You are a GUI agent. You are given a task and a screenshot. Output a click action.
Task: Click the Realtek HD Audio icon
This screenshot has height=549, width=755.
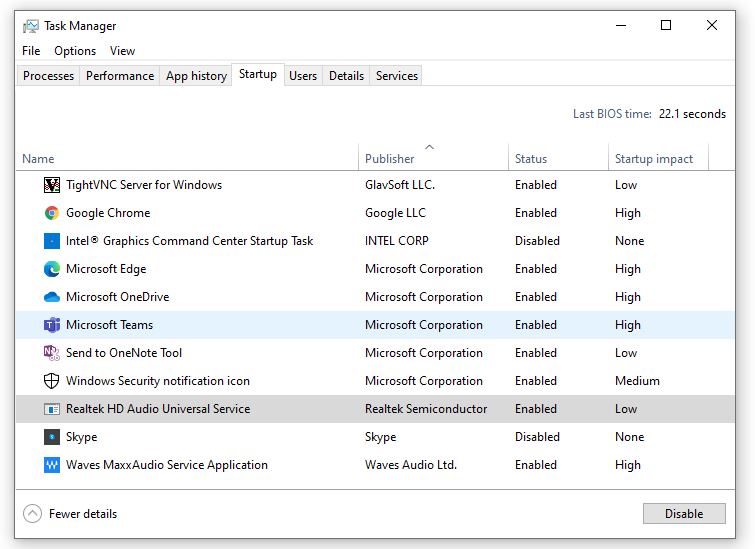coord(52,409)
